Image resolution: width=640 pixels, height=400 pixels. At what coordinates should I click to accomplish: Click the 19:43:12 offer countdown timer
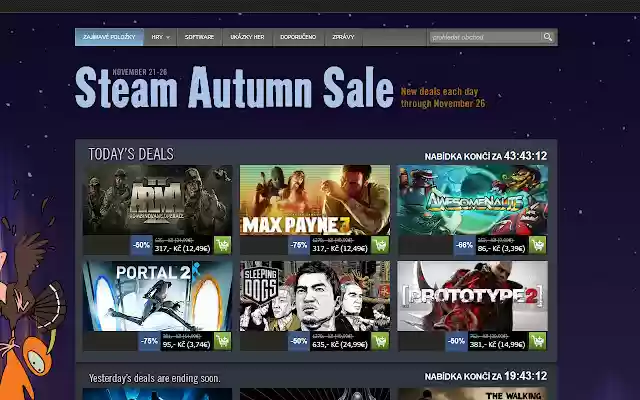[525, 376]
